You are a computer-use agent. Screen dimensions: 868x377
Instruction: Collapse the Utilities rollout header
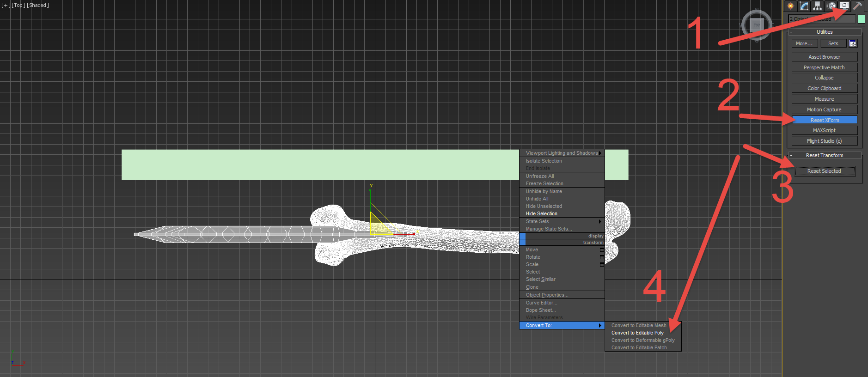point(825,32)
